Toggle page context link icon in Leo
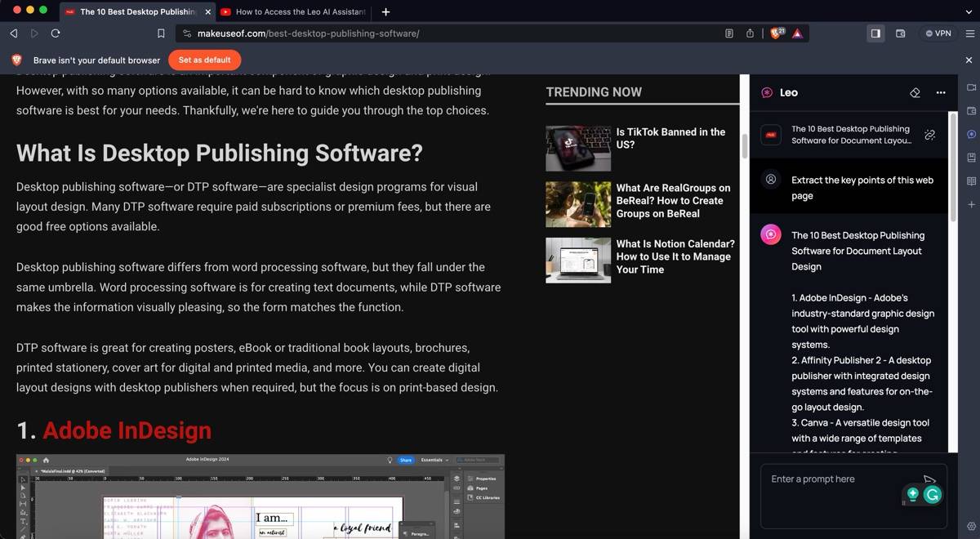The image size is (980, 539). pos(929,135)
